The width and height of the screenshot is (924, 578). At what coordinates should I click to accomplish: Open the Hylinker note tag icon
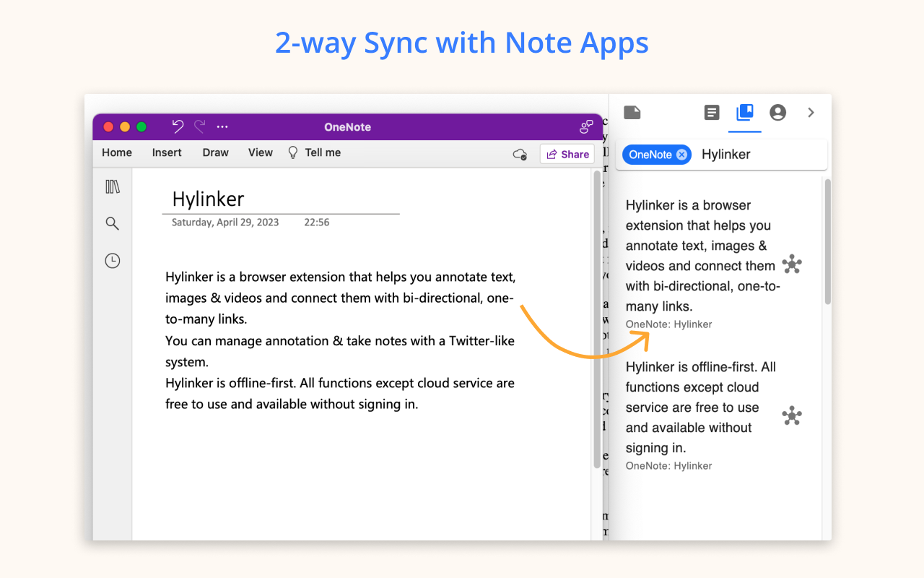click(632, 112)
